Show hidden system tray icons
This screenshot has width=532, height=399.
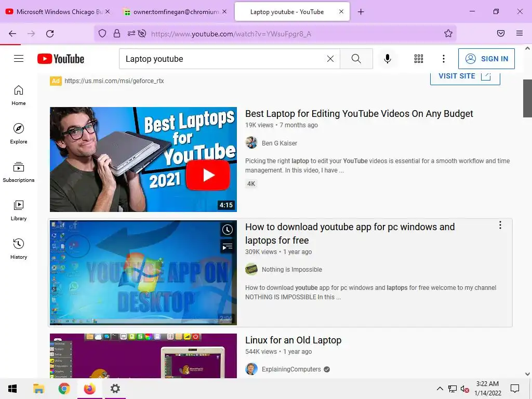[440, 389]
